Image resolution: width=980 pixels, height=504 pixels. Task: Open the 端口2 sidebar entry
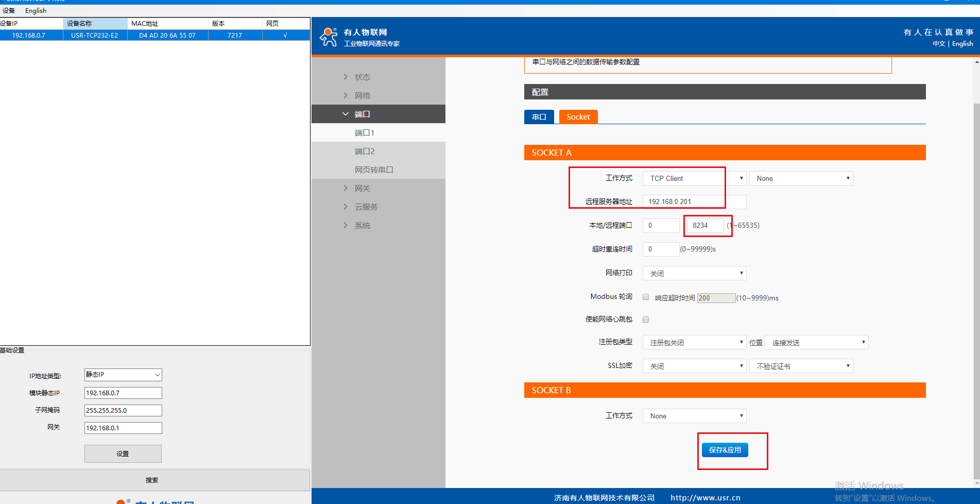pyautogui.click(x=365, y=152)
